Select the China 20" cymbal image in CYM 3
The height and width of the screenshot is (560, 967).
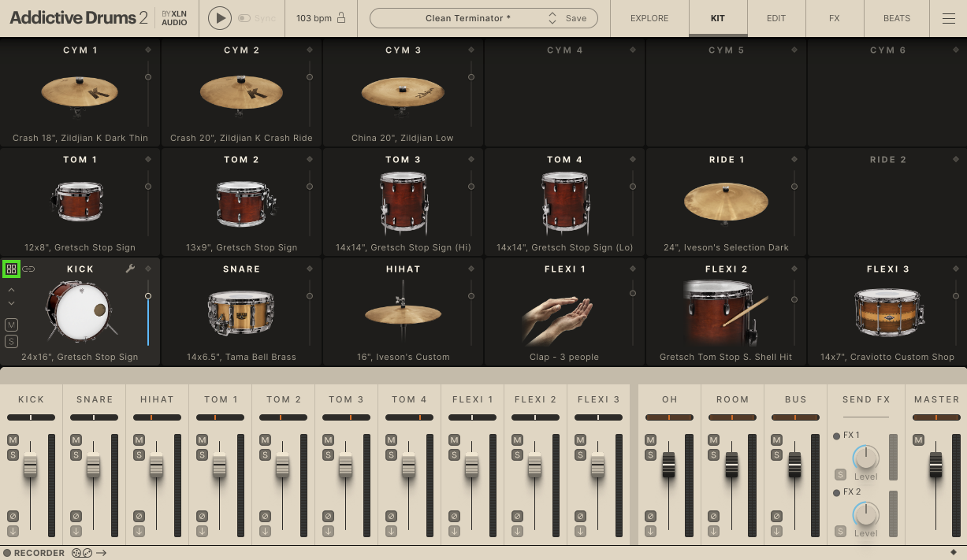(x=402, y=92)
